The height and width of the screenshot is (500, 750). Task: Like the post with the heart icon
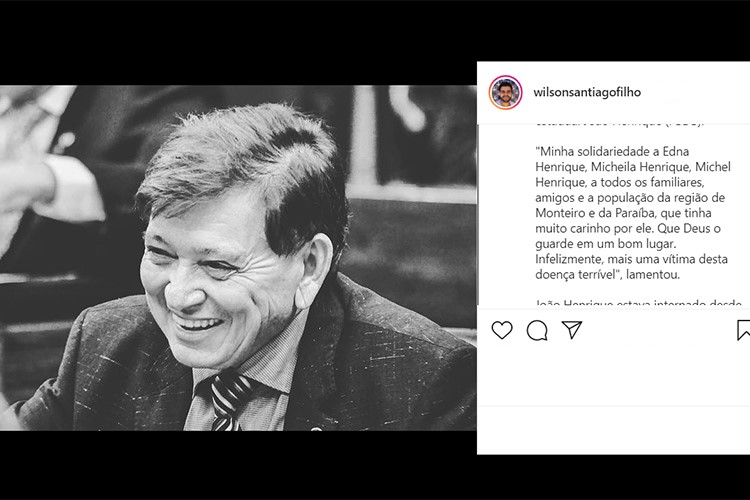click(x=502, y=330)
